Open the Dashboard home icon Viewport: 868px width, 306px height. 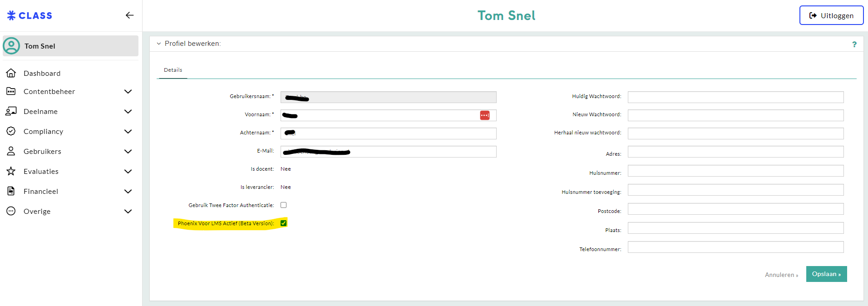(11, 73)
